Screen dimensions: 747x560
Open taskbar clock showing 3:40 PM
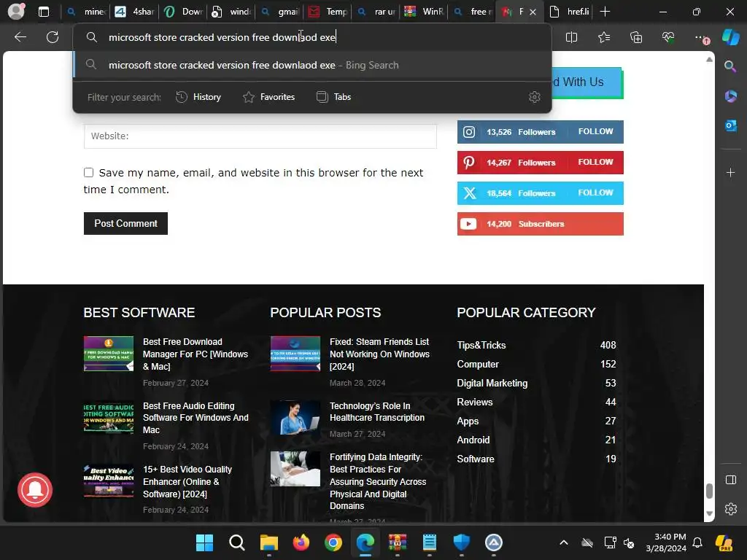coord(666,542)
